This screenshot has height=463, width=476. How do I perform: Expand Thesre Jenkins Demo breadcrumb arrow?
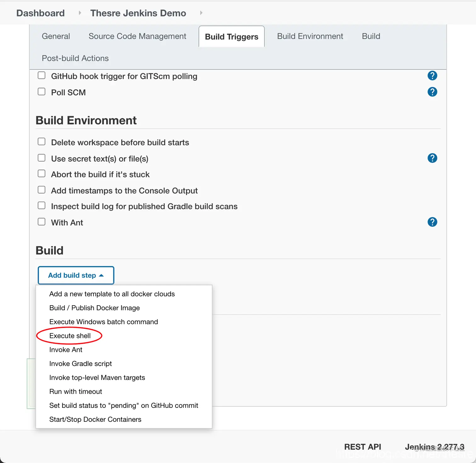(201, 13)
